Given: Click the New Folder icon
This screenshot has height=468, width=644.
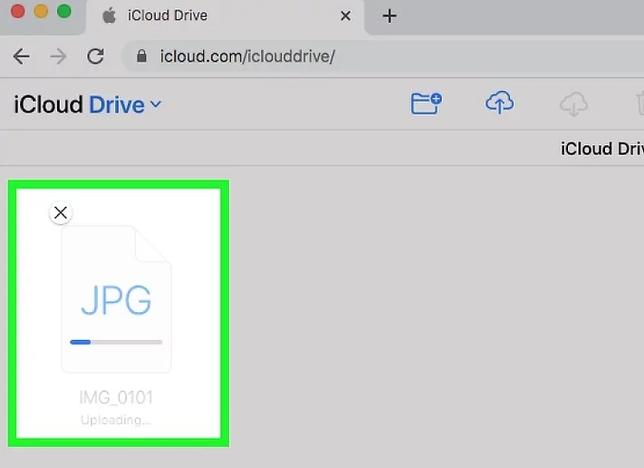Looking at the screenshot, I should [x=426, y=103].
